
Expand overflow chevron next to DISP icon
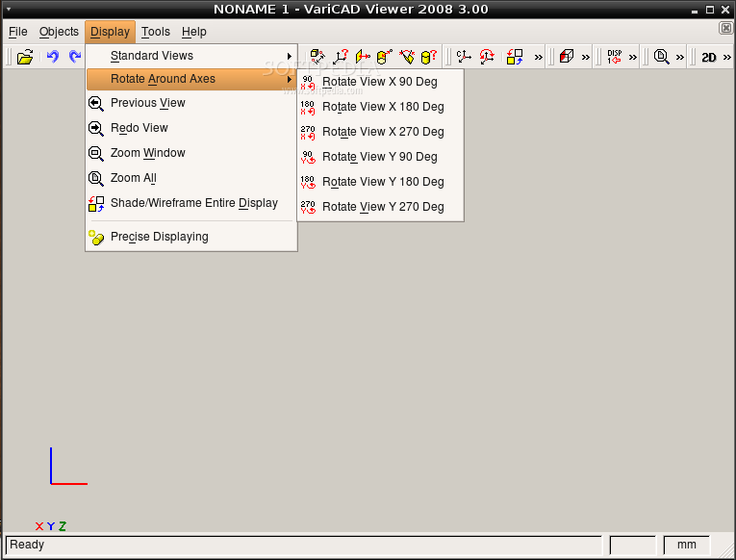633,58
